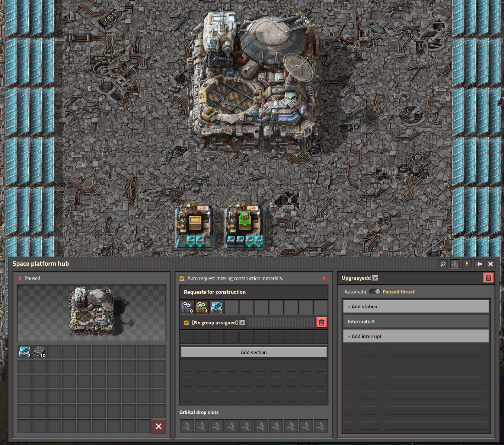The width and height of the screenshot is (504, 445).
Task: Click the Interrupts info icon
Action: pos(373,322)
